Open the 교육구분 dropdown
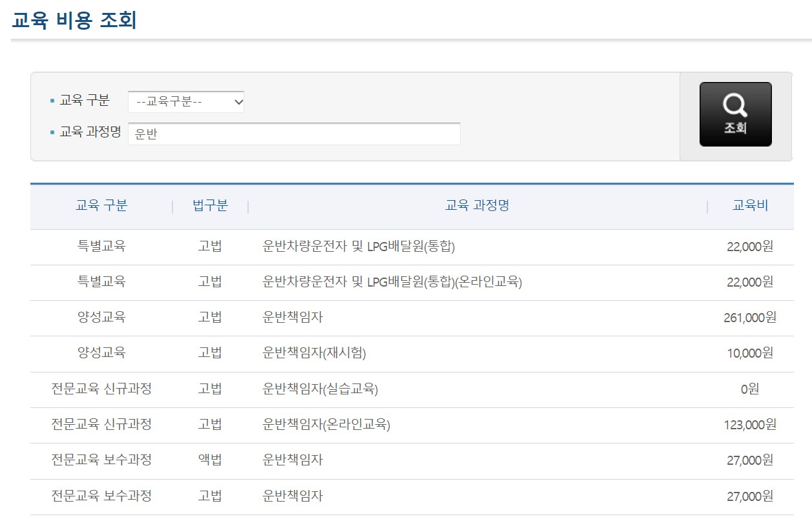Screen dimensions: 812x530 pos(186,101)
